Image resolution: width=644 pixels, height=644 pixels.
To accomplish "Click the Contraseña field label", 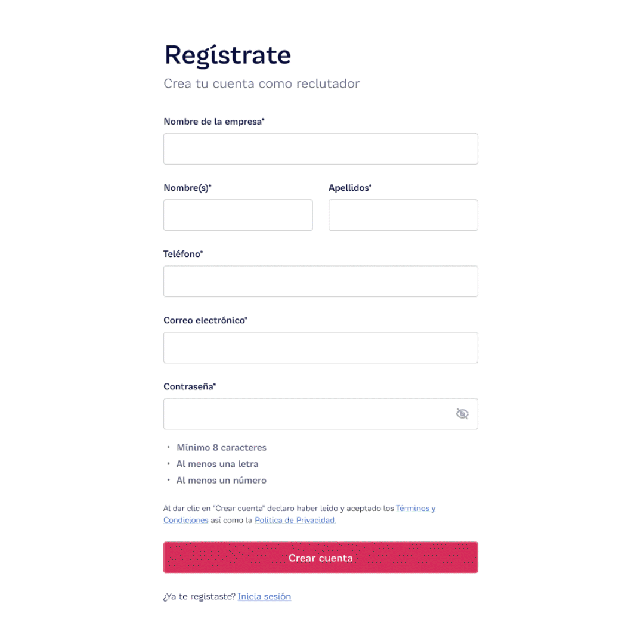I will pyautogui.click(x=190, y=386).
